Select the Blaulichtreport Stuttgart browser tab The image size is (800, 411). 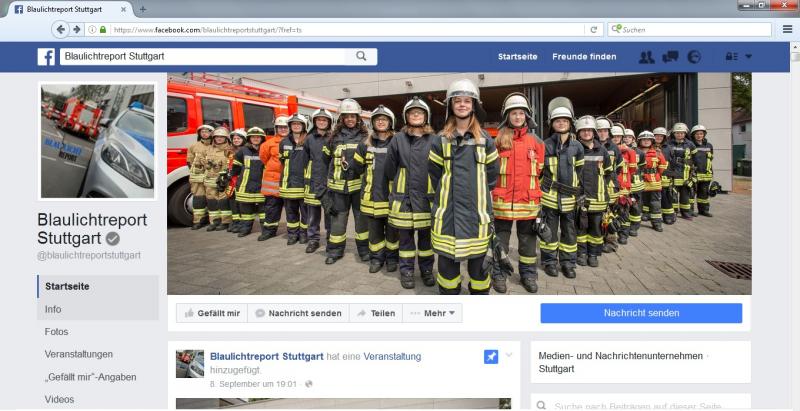pyautogui.click(x=69, y=10)
